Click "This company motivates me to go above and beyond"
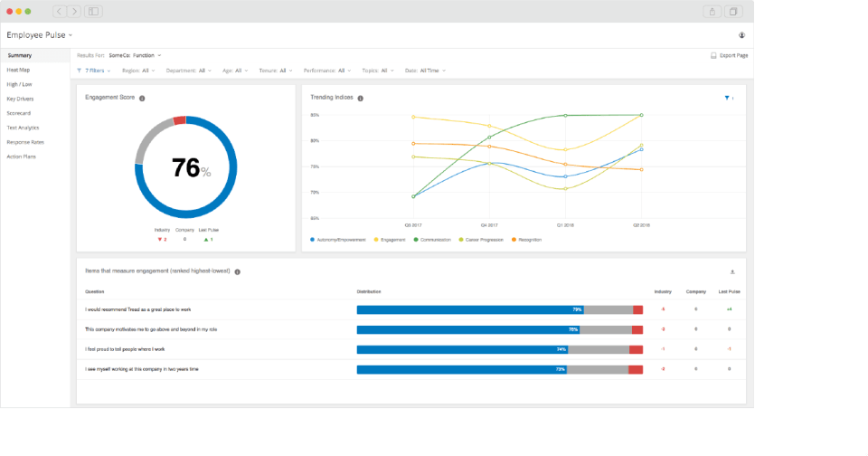868x456 pixels. coord(151,329)
